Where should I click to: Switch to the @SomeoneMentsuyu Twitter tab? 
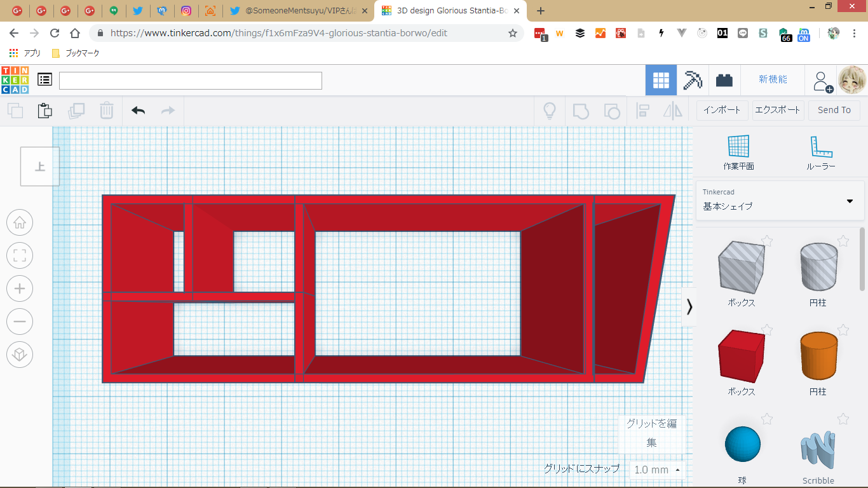tap(299, 11)
